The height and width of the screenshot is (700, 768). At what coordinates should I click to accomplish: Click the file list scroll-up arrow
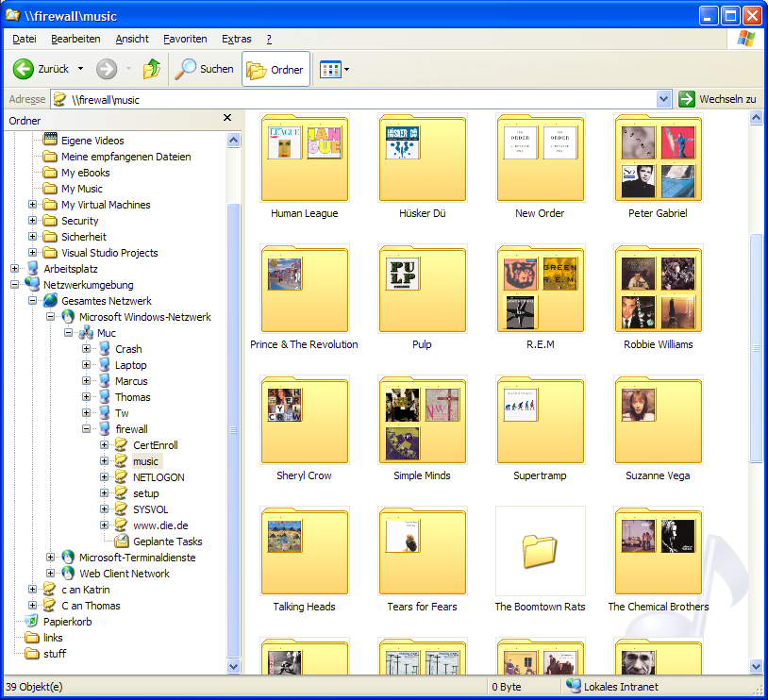(757, 118)
